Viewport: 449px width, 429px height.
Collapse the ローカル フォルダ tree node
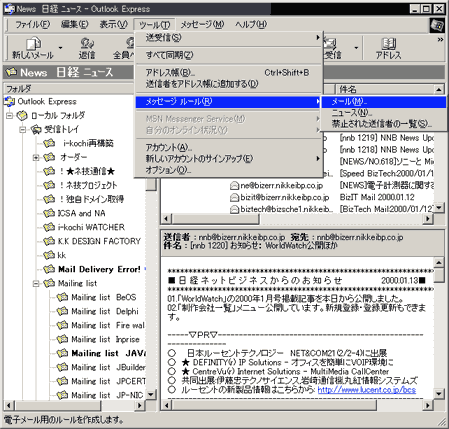[x=9, y=116]
